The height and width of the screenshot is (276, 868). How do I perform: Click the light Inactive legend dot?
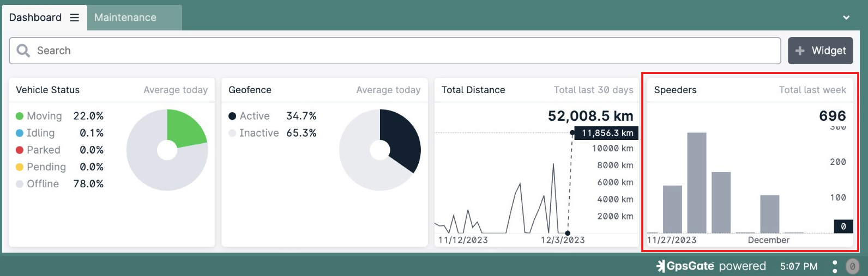tap(232, 133)
